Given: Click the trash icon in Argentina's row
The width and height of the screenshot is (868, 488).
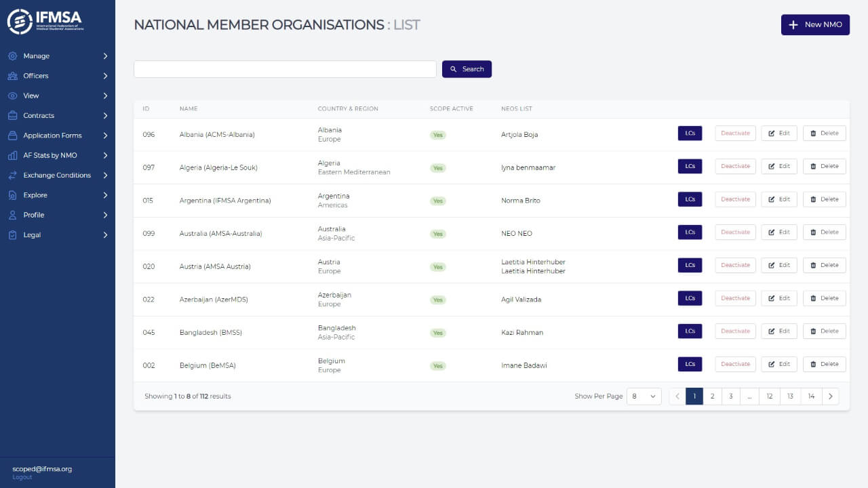Looking at the screenshot, I should click(x=814, y=199).
